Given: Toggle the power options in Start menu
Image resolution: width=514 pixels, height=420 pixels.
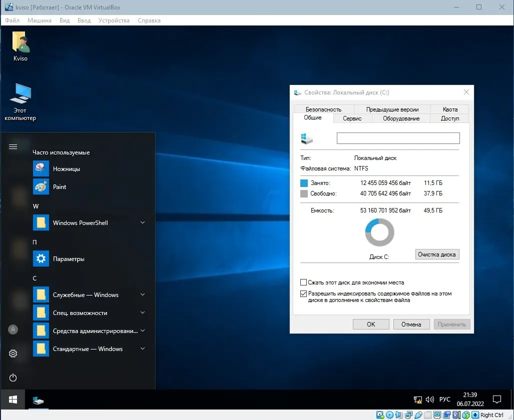Looking at the screenshot, I should (x=13, y=377).
